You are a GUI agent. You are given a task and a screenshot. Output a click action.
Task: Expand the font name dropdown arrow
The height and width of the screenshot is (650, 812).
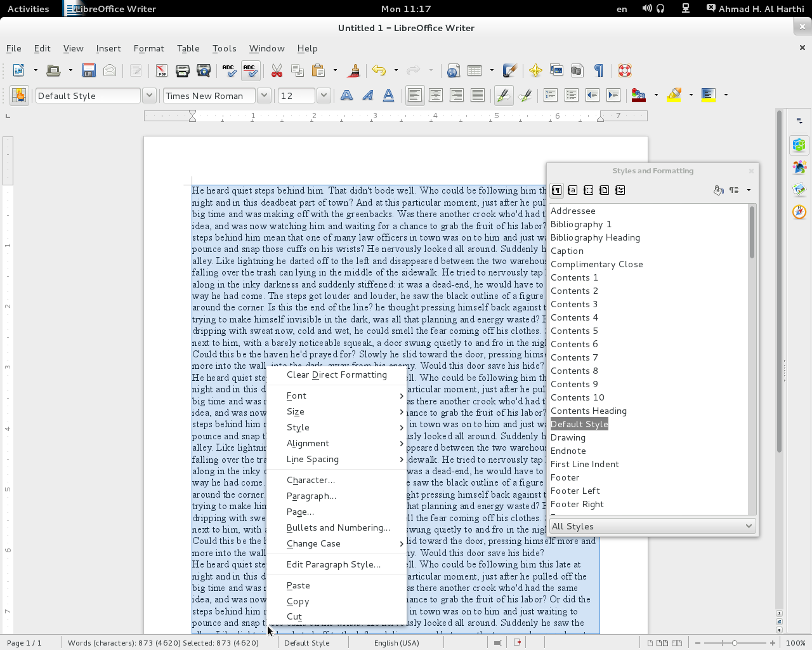[x=264, y=95]
